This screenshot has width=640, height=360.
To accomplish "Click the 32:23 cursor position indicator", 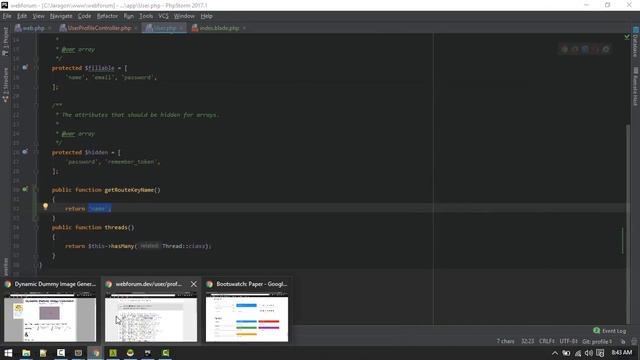I will [527, 341].
